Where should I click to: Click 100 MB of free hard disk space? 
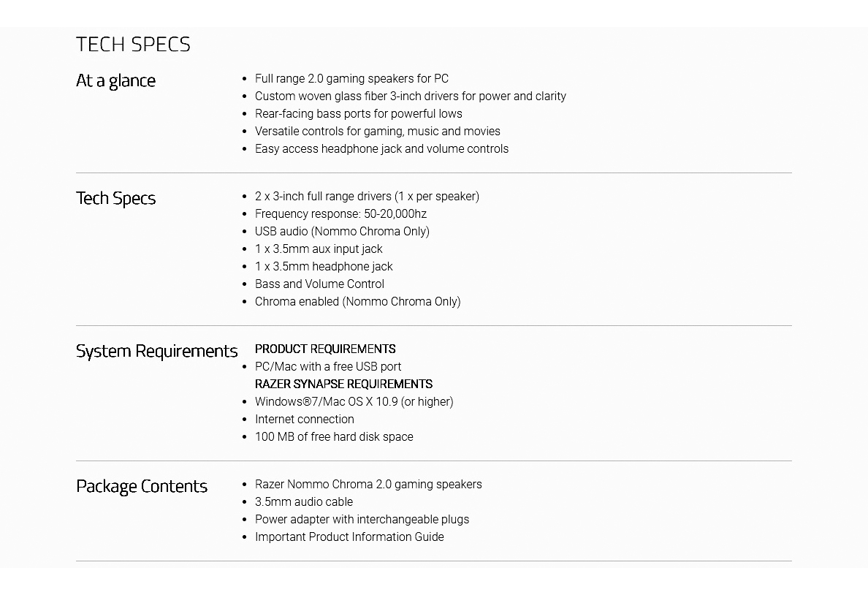[334, 437]
